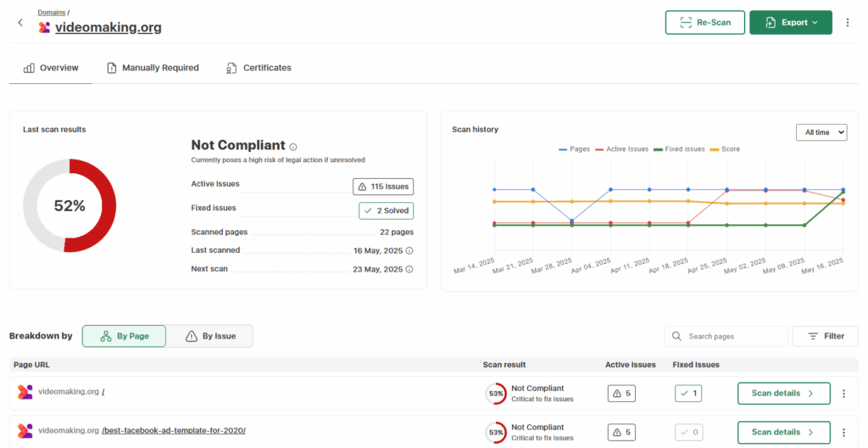This screenshot has width=868, height=448.
Task: Click the May 16, 2025 Fixed issues point
Action: pyautogui.click(x=843, y=192)
